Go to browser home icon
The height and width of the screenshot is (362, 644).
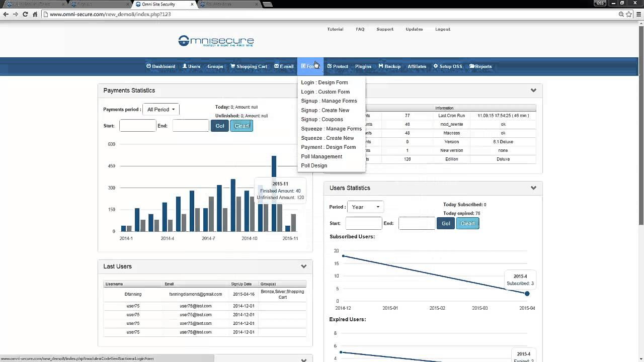point(35,14)
